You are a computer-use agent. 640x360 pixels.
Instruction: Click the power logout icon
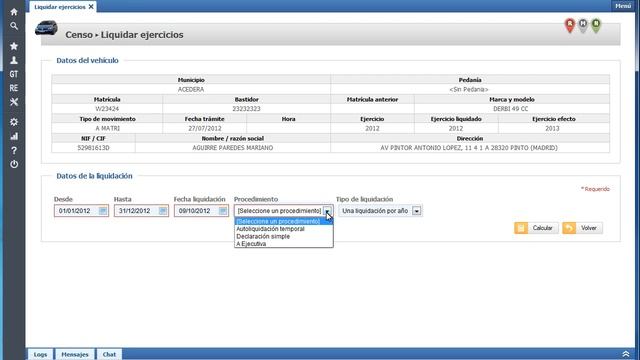(x=14, y=164)
